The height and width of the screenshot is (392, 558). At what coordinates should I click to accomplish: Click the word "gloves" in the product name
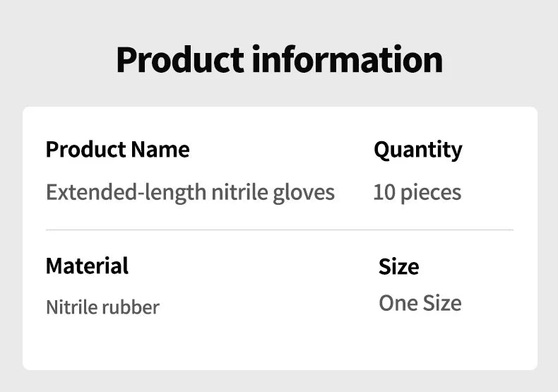pyautogui.click(x=304, y=192)
